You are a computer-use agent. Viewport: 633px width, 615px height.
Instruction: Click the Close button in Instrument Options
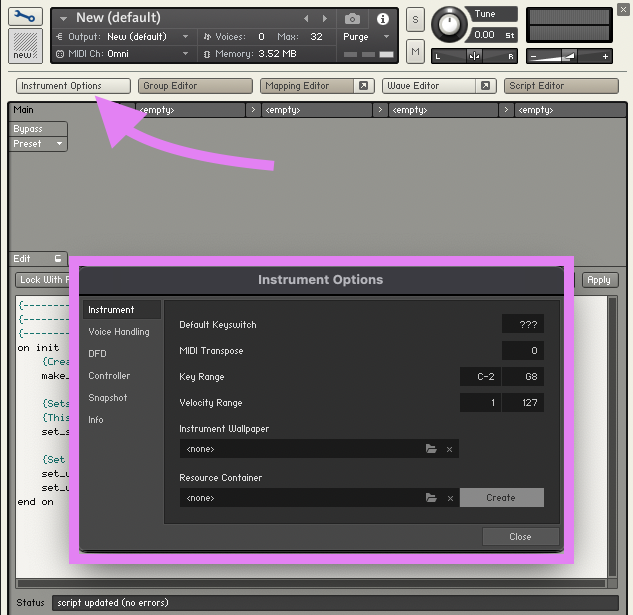(x=520, y=537)
